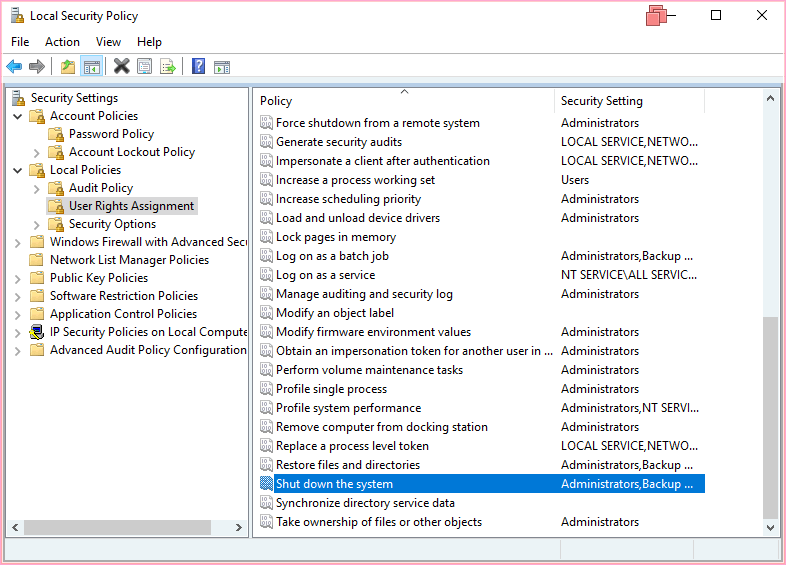
Task: Click the Export List toolbar icon
Action: click(x=168, y=67)
